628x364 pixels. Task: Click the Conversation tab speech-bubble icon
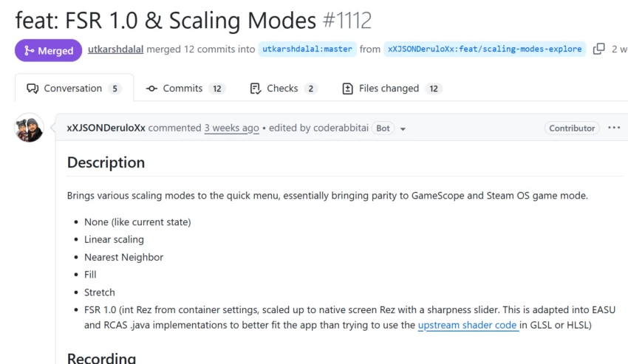(33, 88)
